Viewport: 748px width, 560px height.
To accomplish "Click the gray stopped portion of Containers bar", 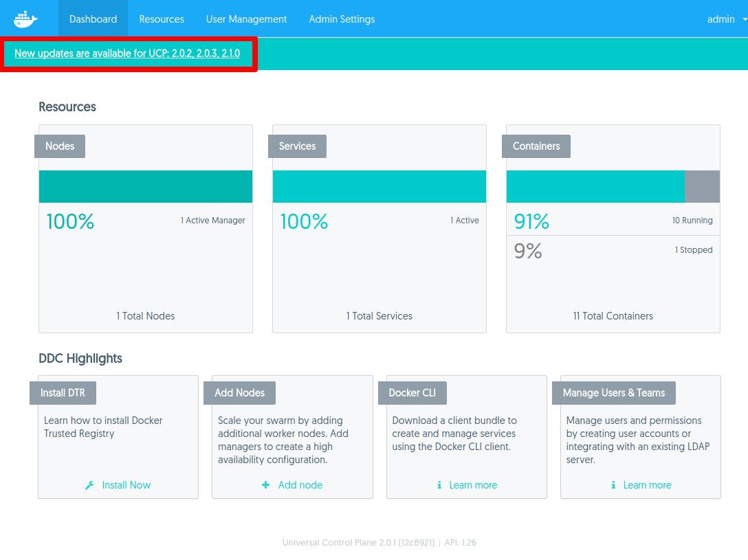I will click(702, 187).
